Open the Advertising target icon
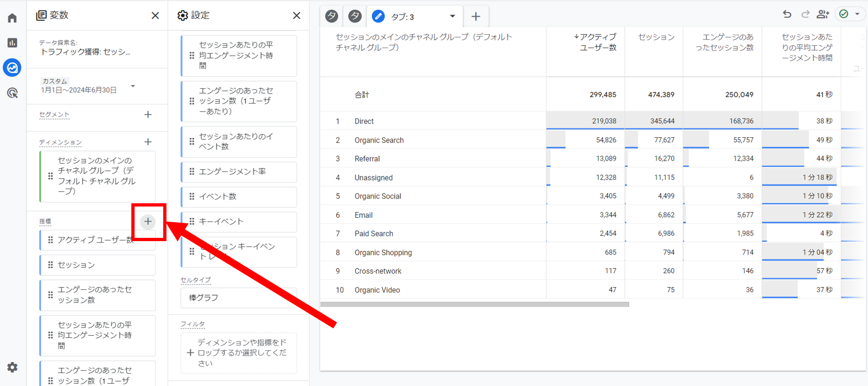868x386 pixels. point(12,93)
